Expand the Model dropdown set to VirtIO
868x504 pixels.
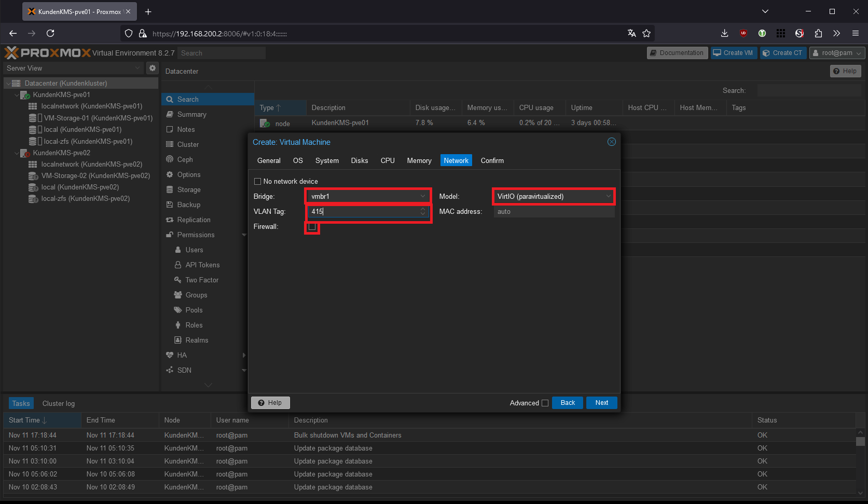554,196
